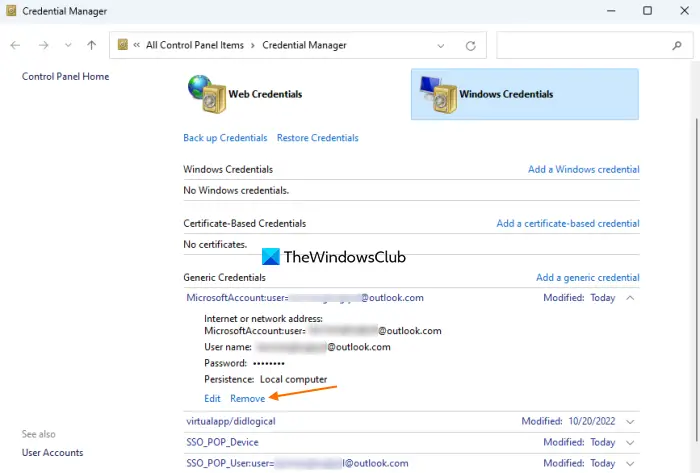This screenshot has height=473, width=700.
Task: Click the 'Modified: 10/20/2022' text
Action: (x=568, y=421)
